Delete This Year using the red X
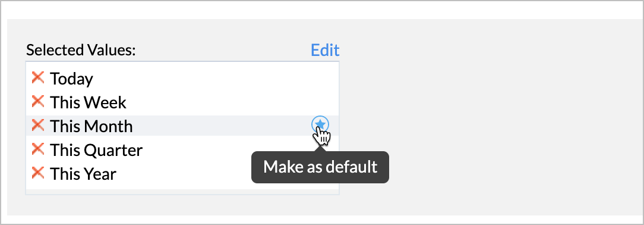Viewport: 644px width, 225px height. [38, 173]
